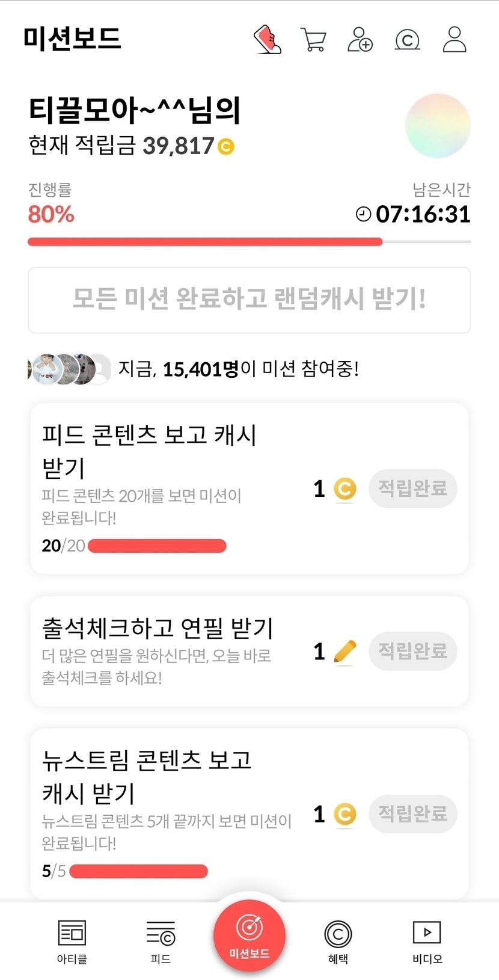499x980 pixels.
Task: Tap the gold coin beside current savings
Action: tap(226, 146)
